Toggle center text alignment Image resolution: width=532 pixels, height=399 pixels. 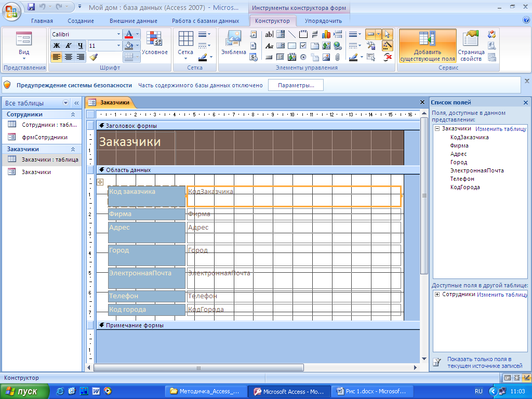coord(69,57)
